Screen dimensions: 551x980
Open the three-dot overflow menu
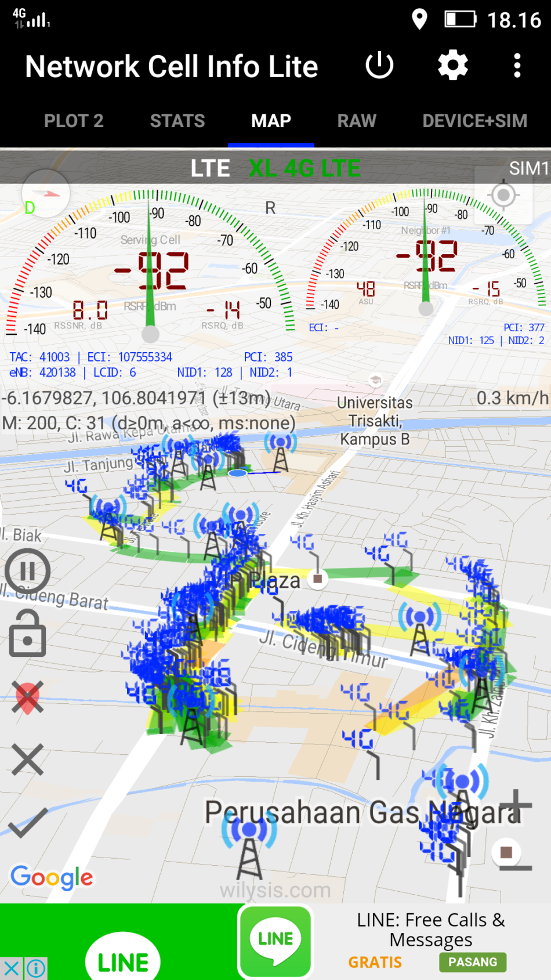(517, 66)
